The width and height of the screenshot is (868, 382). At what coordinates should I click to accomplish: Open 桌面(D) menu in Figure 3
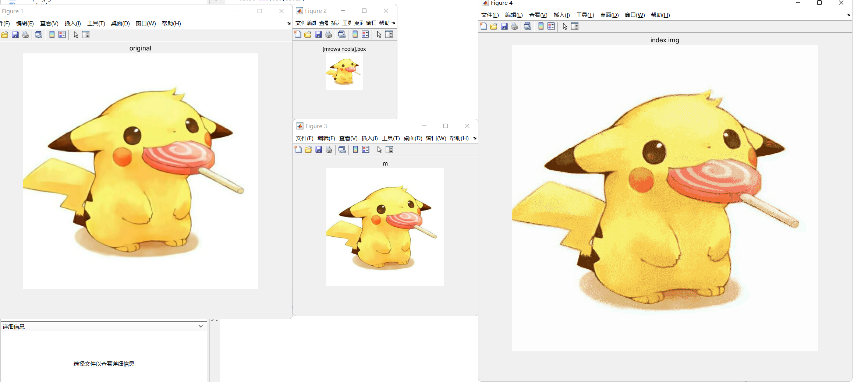click(413, 138)
